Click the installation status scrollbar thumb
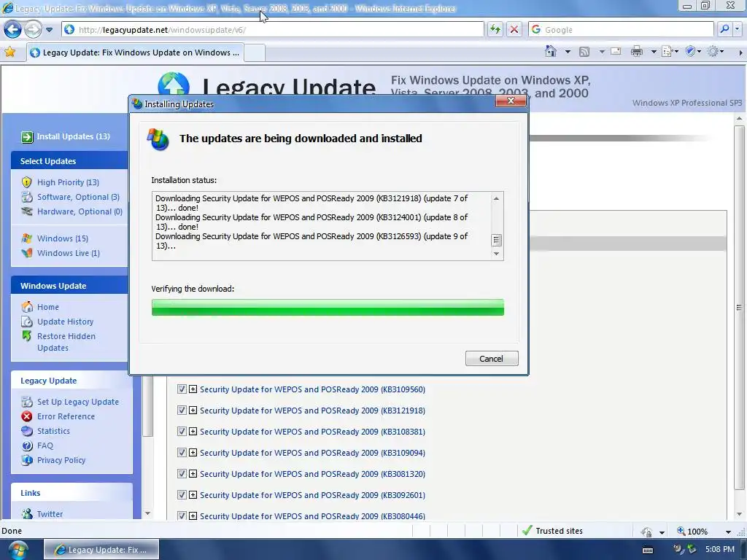 [x=496, y=240]
